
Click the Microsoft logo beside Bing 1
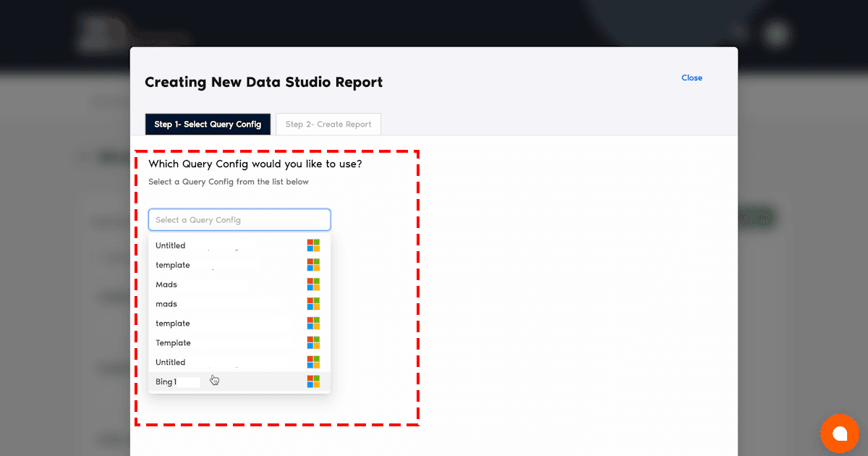coord(313,381)
